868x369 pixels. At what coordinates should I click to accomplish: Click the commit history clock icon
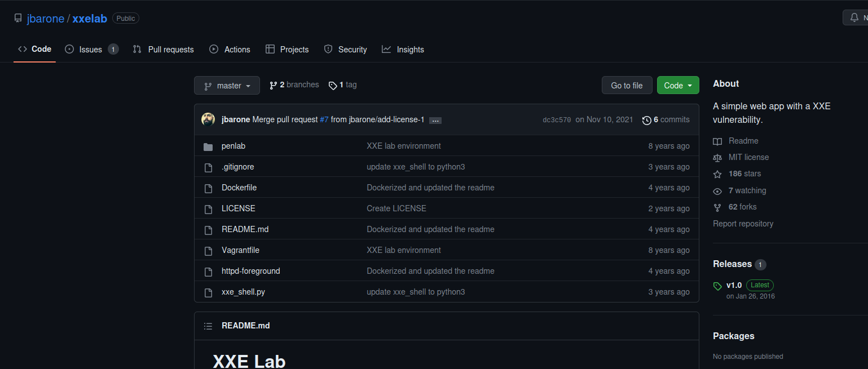(647, 120)
